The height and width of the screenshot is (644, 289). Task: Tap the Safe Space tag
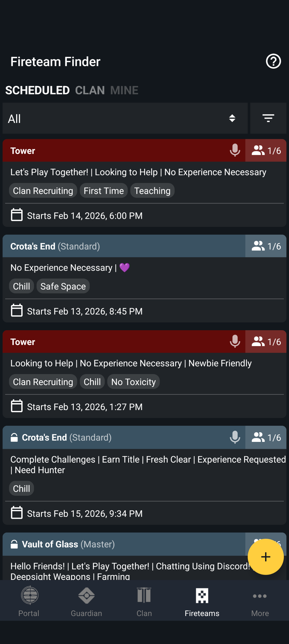pos(63,286)
